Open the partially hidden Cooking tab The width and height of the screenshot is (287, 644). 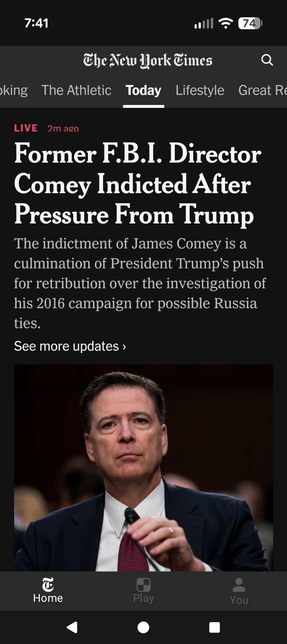click(14, 90)
